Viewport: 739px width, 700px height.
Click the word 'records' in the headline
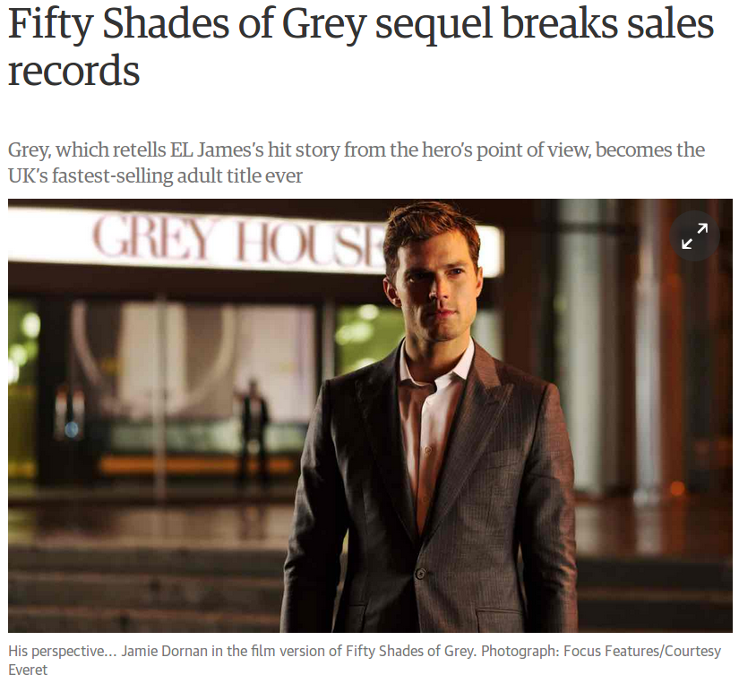click(x=74, y=71)
